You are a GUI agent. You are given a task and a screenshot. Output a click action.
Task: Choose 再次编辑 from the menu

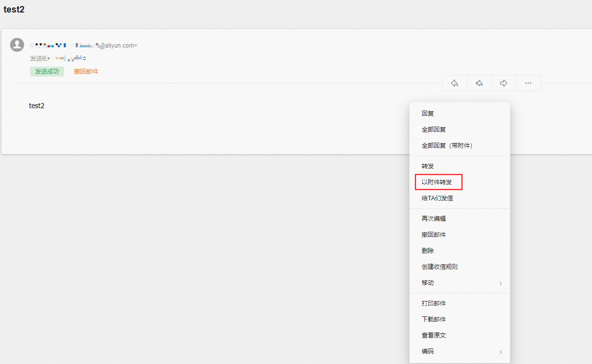(x=434, y=219)
